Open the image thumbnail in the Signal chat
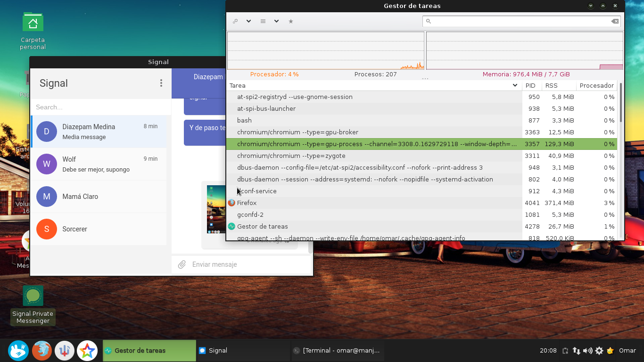The width and height of the screenshot is (644, 362). click(x=216, y=209)
